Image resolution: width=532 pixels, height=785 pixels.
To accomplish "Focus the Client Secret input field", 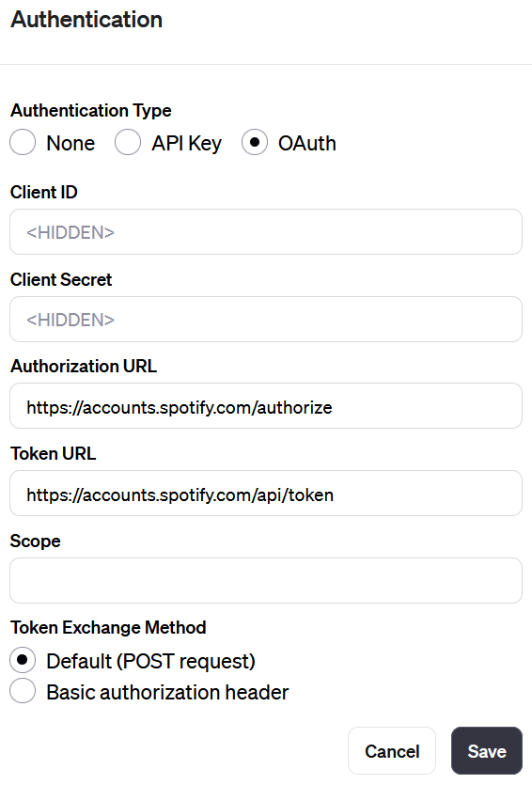I will click(x=266, y=319).
